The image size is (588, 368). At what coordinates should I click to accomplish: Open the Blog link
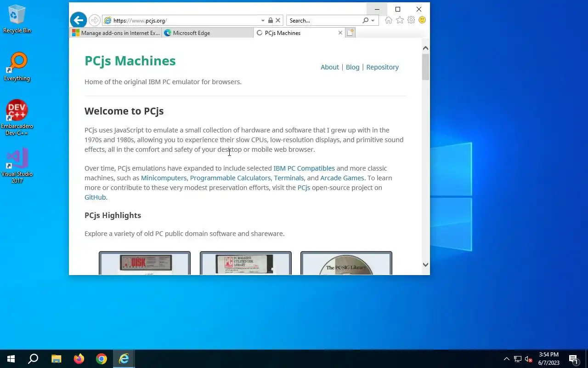tap(353, 67)
